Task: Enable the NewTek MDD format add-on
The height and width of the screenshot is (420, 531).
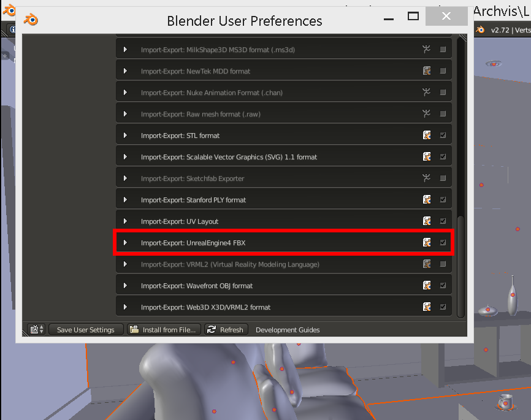Action: coord(443,71)
